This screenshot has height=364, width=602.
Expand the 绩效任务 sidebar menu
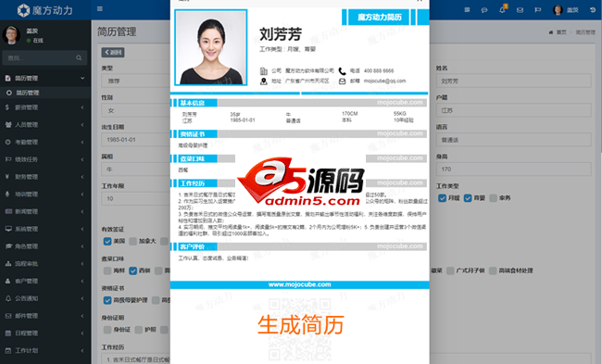click(x=45, y=159)
